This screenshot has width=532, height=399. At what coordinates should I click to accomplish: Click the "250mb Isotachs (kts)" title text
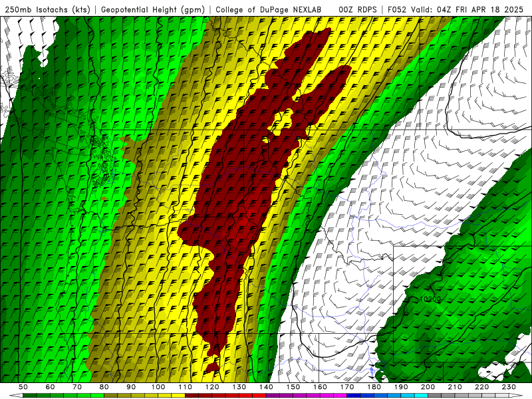(48, 9)
